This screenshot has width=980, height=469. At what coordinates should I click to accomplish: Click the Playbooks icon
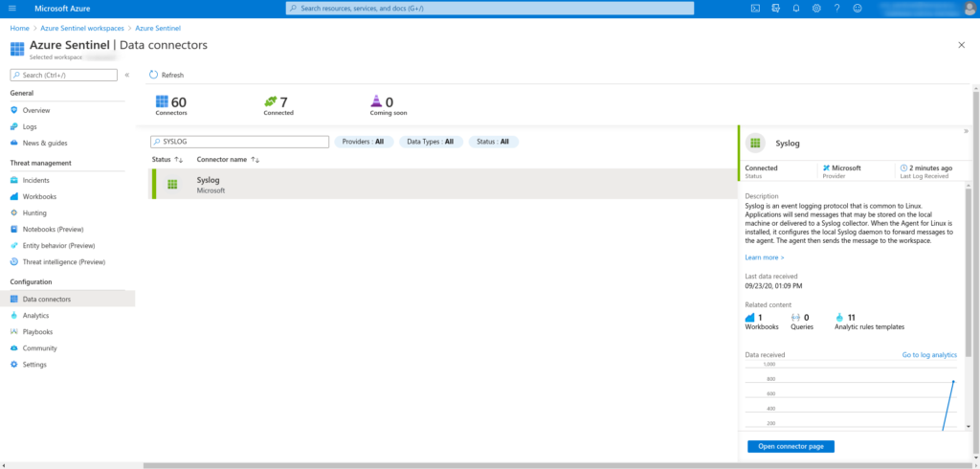14,331
